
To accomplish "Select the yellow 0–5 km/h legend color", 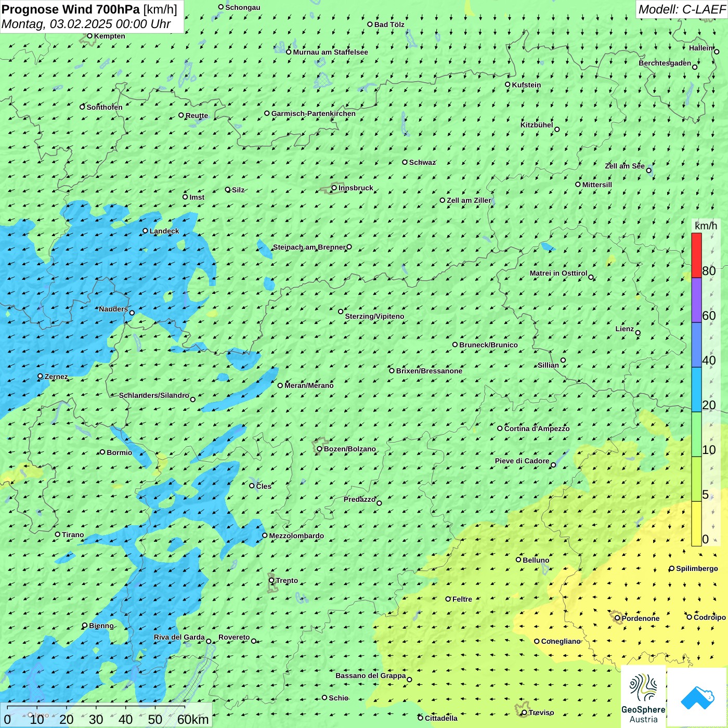I will (x=696, y=524).
